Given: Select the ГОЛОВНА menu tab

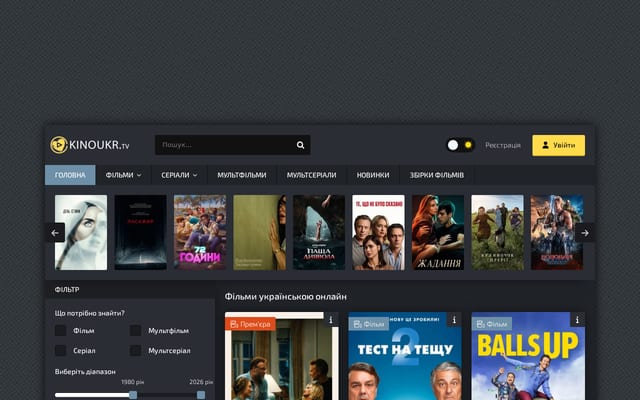Looking at the screenshot, I should pos(70,175).
